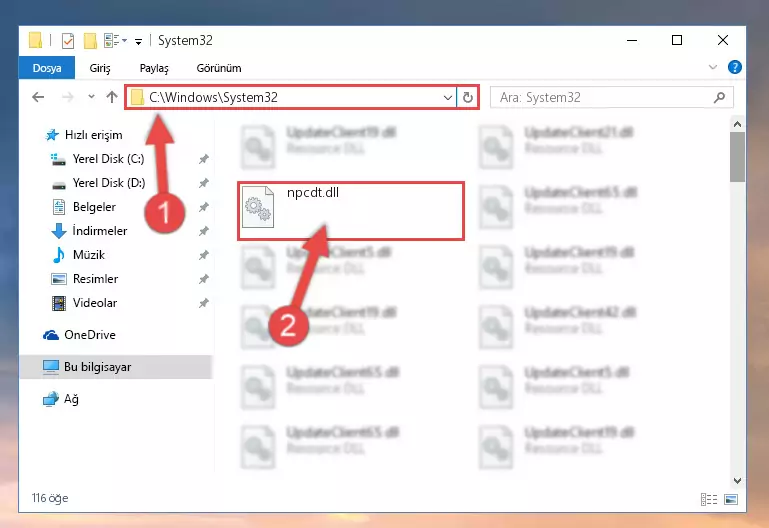Click pin icon next to Belgeler
Screen dimensions: 769x528
coord(204,207)
